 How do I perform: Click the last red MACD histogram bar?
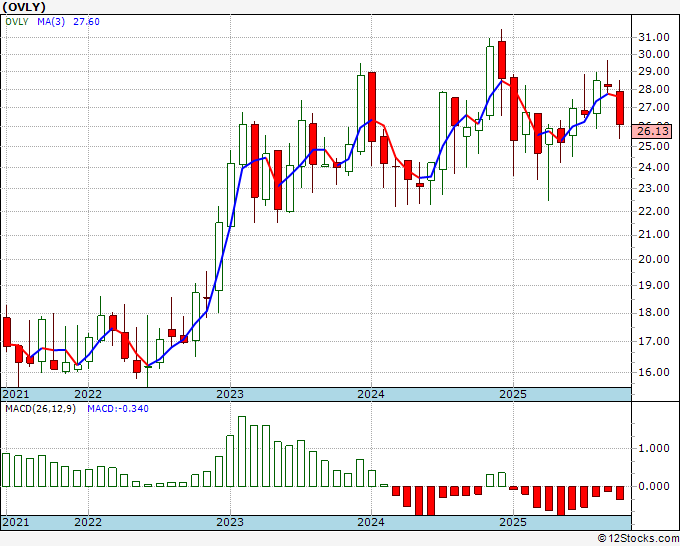tap(620, 493)
